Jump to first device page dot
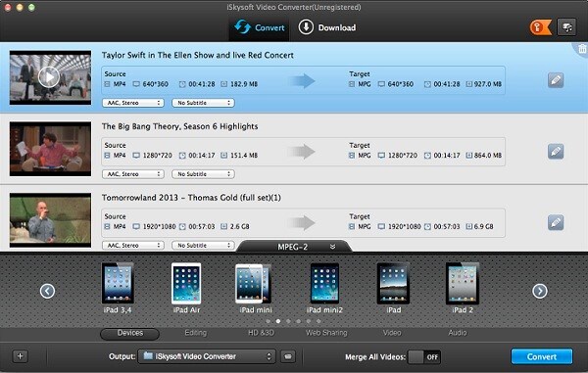The image size is (588, 373). coord(268,321)
